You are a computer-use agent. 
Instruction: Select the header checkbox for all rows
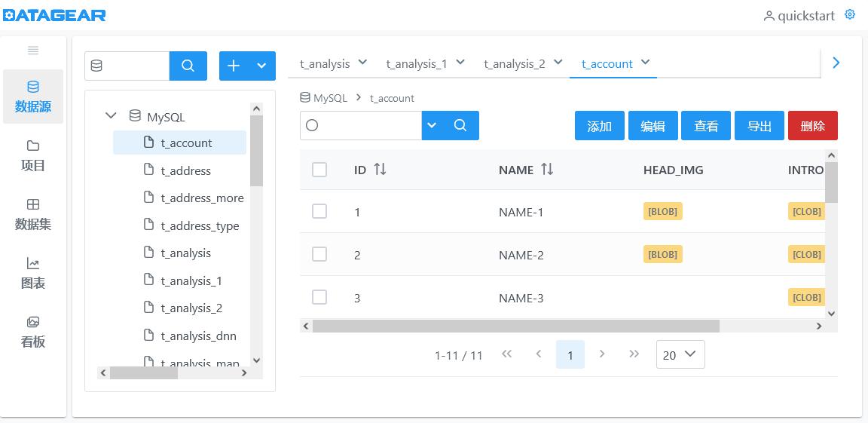coord(319,170)
